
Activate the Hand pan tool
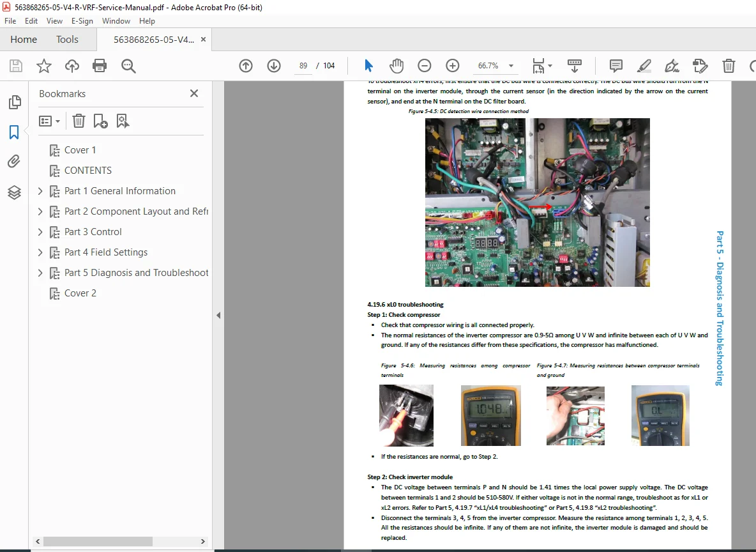[x=397, y=66]
